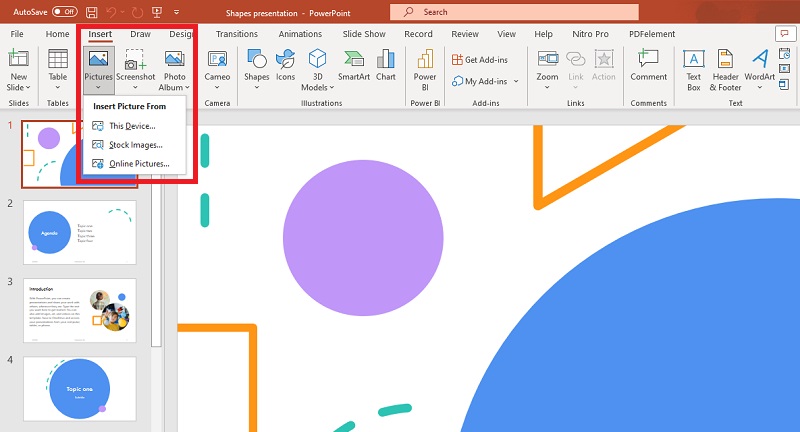Open the Draw tab
The height and width of the screenshot is (432, 800).
coord(140,34)
